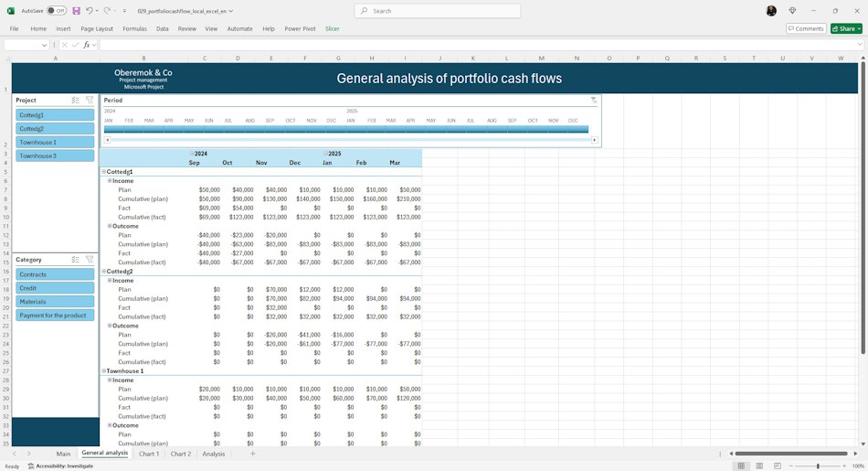Screen dimensions: 868x471
Task: Switch to Page Layout view icon
Action: pos(759,466)
